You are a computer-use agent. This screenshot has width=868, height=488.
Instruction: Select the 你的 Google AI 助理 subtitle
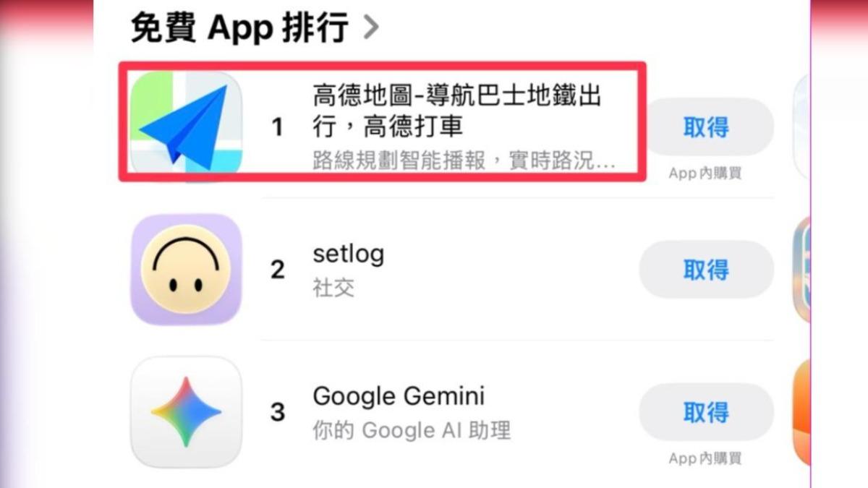coord(412,431)
